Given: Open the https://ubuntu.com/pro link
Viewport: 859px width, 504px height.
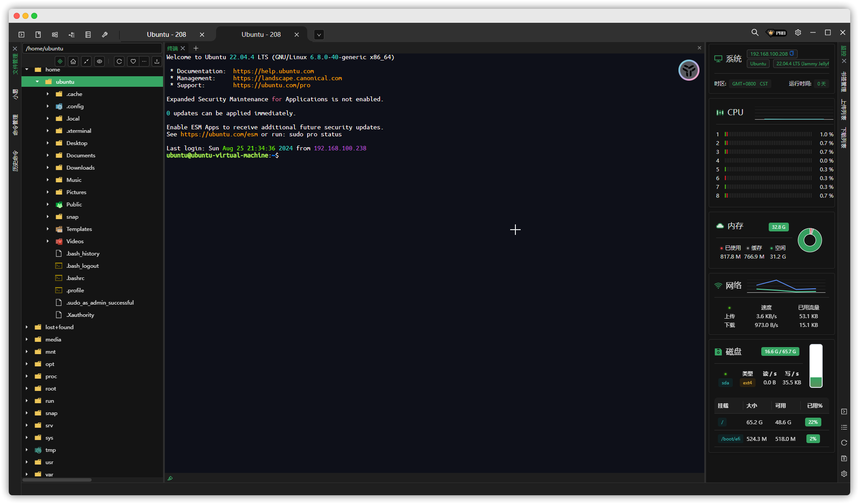Looking at the screenshot, I should [272, 85].
